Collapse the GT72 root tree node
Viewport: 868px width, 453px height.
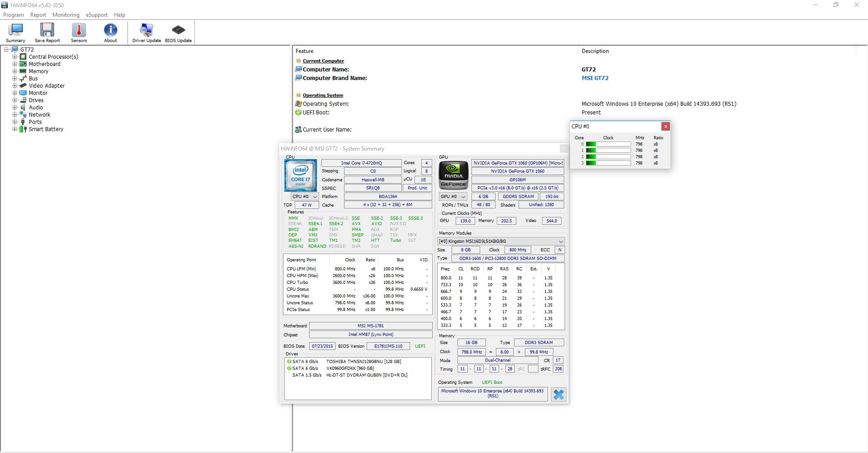[6, 50]
